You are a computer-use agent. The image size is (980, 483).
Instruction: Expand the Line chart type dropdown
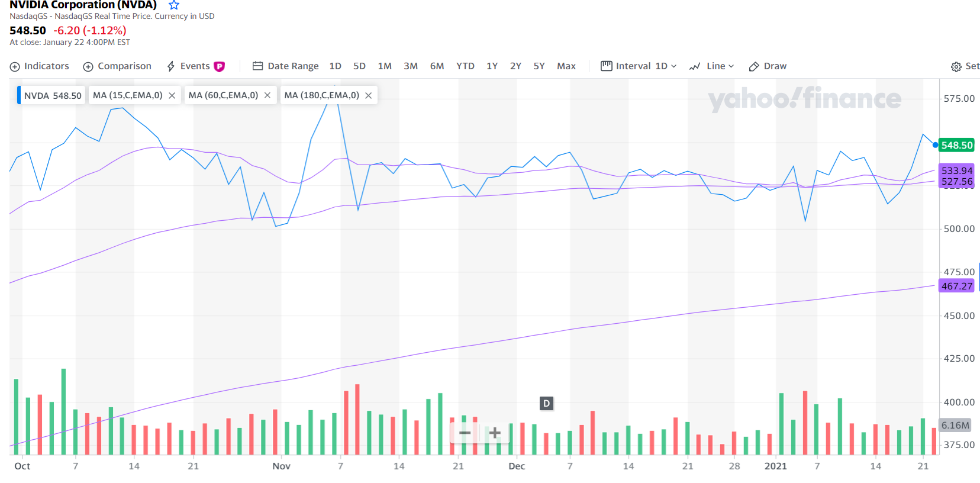click(712, 66)
